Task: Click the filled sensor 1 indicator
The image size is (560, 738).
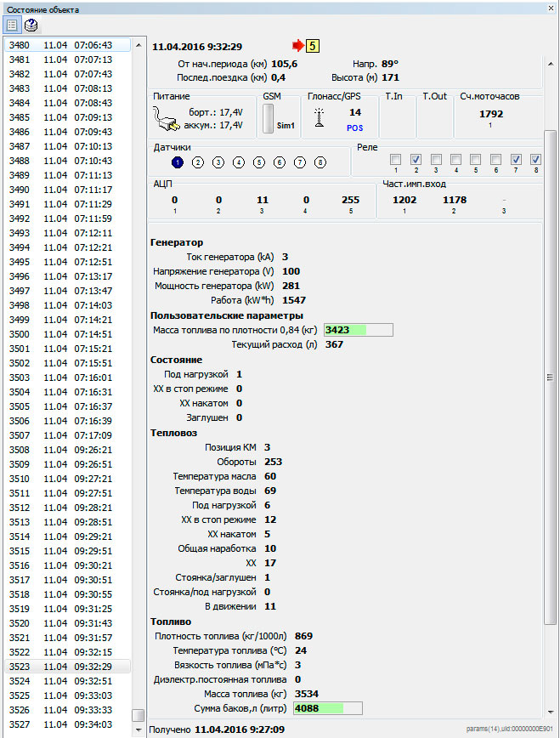Action: point(177,162)
